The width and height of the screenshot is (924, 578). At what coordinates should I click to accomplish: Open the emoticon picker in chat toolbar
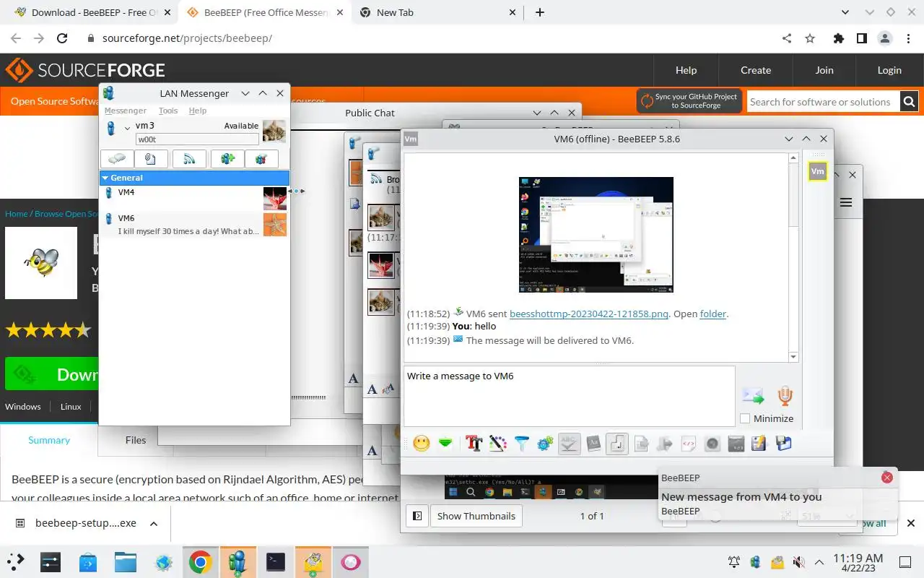coord(422,444)
